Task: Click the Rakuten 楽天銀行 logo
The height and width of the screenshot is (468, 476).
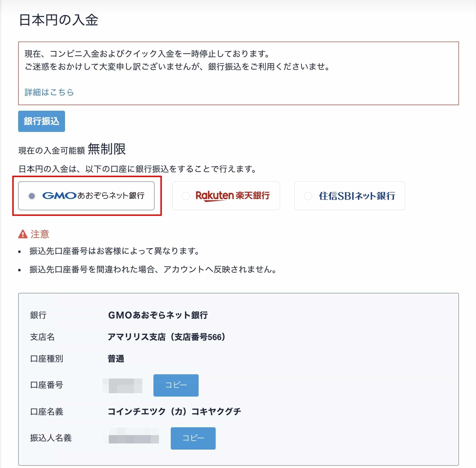Action: tap(233, 196)
